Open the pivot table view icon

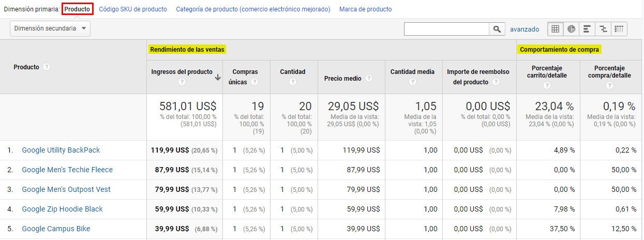(x=619, y=29)
